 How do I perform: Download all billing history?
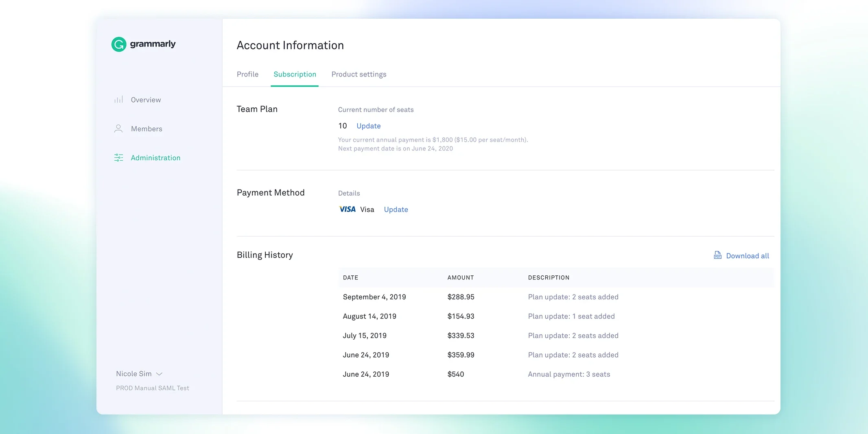[747, 256]
